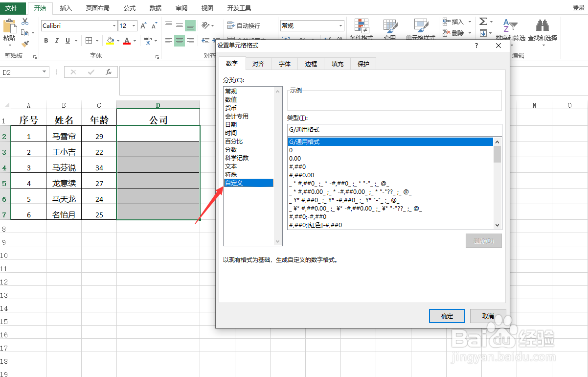588x377 pixels.
Task: Expand the 删除 dropdown arrow in ribbon
Action: pyautogui.click(x=470, y=33)
